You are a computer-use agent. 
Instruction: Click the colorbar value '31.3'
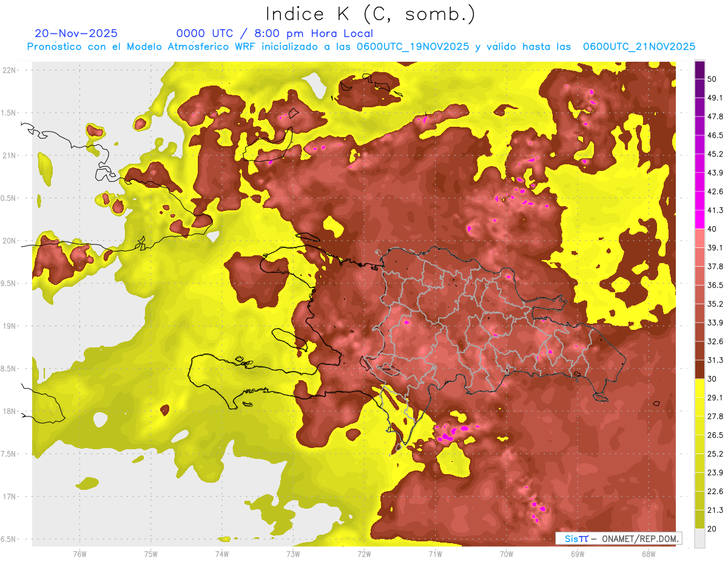[x=715, y=360]
